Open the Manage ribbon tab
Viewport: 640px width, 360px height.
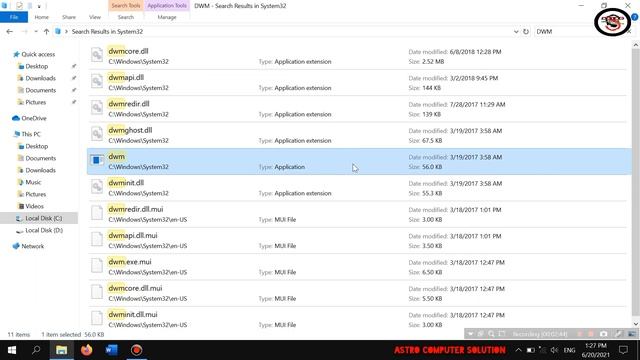167,17
